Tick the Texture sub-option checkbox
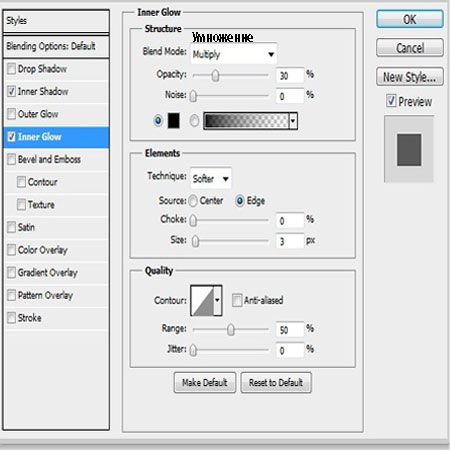Viewport: 450px width, 450px height. 21,205
